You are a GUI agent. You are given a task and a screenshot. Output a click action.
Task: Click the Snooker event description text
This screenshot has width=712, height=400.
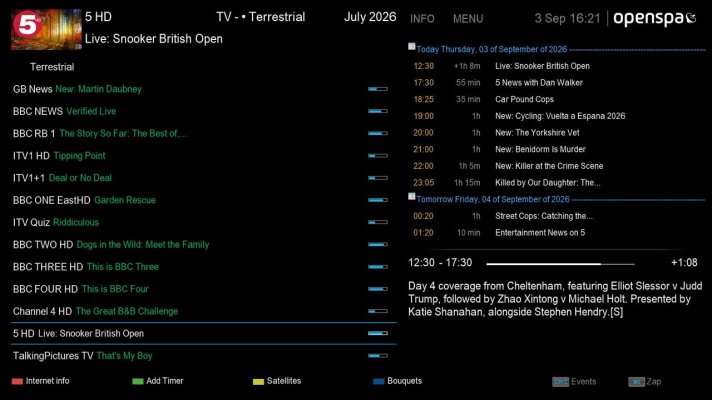(555, 299)
